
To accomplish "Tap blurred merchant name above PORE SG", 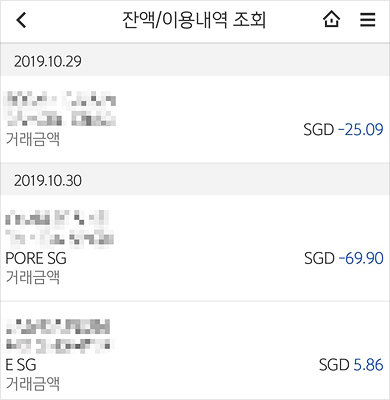I will coord(60,229).
